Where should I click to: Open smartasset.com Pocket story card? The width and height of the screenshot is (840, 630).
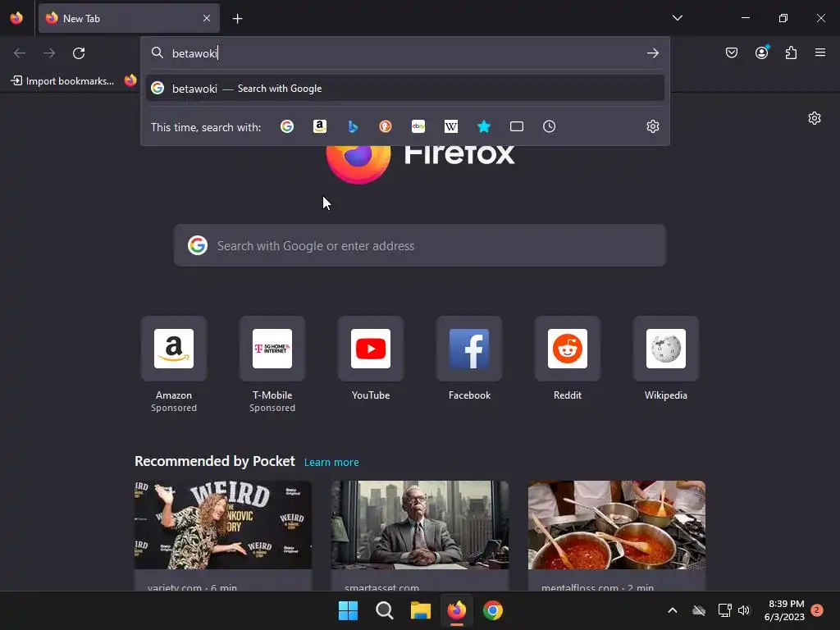click(x=420, y=536)
